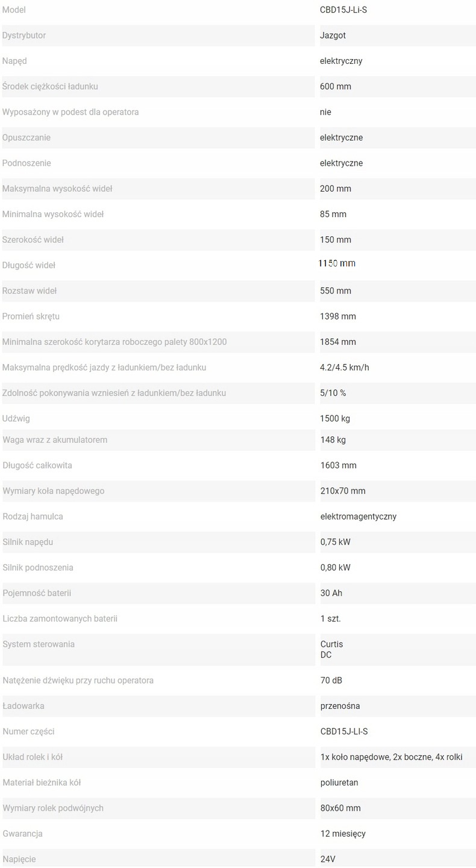Select the distributor name Jazgot

point(333,36)
